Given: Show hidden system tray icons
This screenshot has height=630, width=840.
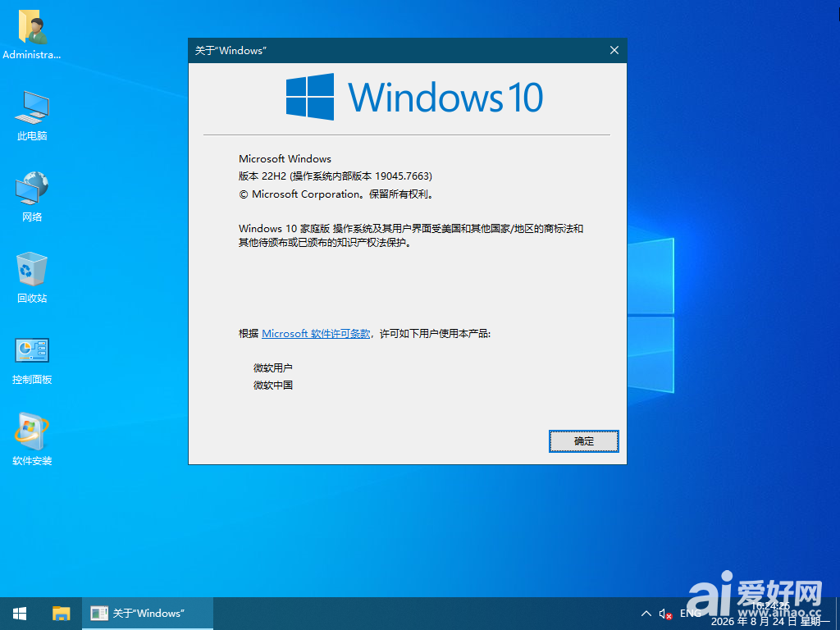Looking at the screenshot, I should [646, 614].
